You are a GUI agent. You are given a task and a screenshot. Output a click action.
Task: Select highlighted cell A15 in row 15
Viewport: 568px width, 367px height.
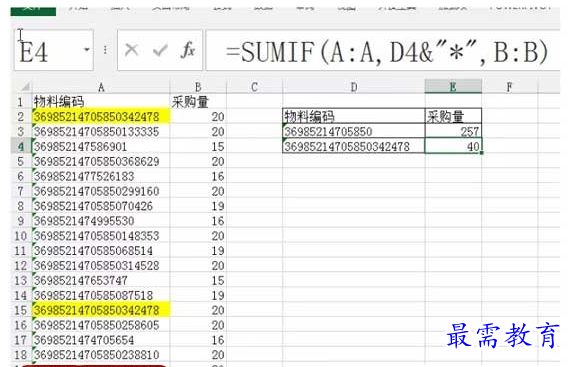(x=101, y=310)
